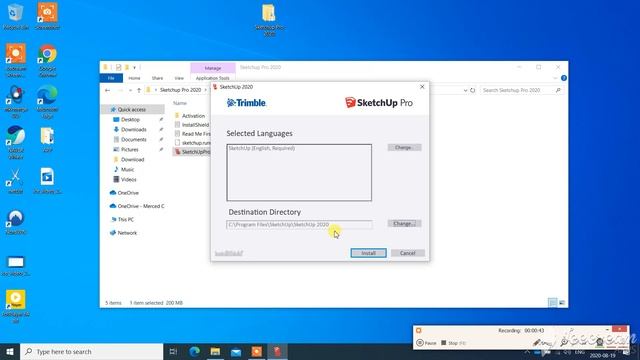Select the sketchup.rum file in list
Image resolution: width=640 pixels, height=360 pixels.
pos(196,143)
